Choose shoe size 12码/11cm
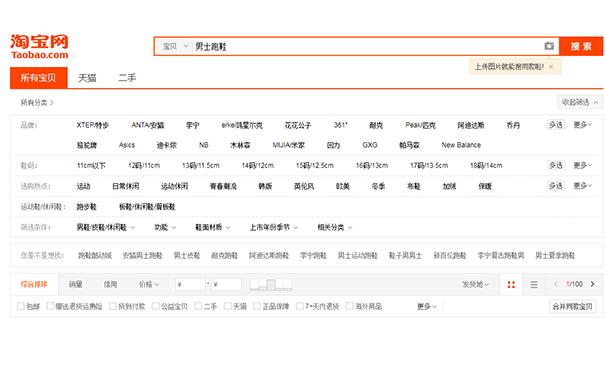 [144, 166]
